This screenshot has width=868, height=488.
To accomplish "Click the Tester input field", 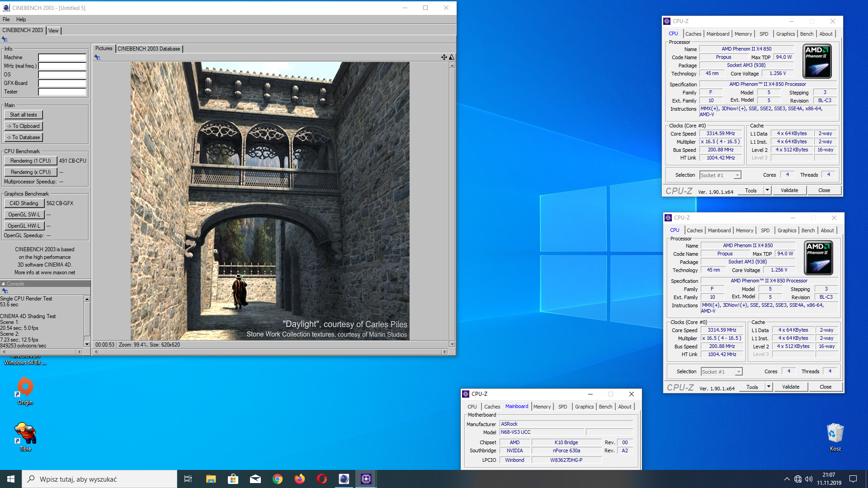I will click(62, 92).
